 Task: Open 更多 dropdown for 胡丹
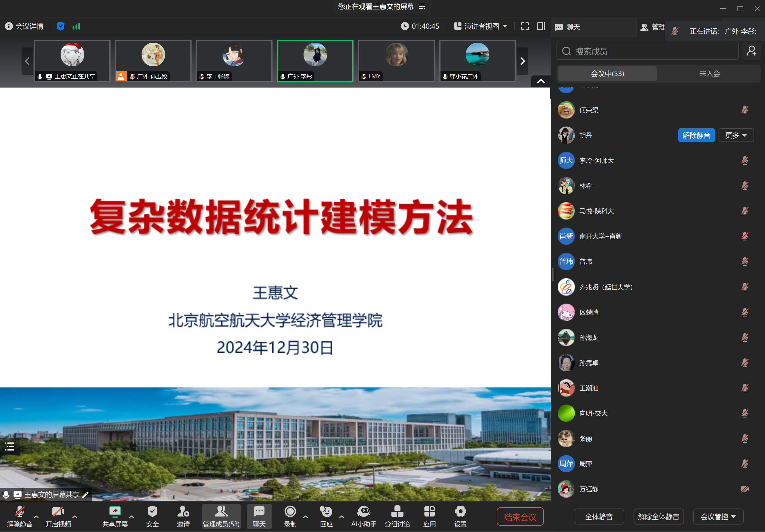click(736, 135)
